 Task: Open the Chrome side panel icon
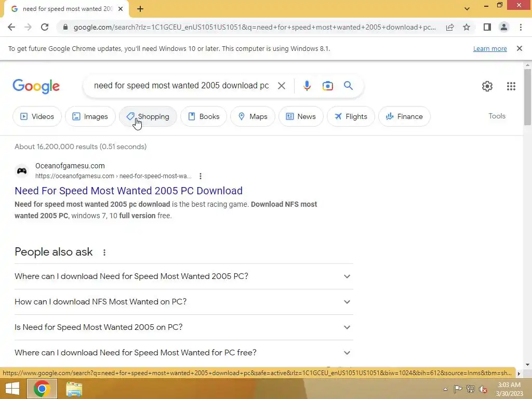[487, 27]
